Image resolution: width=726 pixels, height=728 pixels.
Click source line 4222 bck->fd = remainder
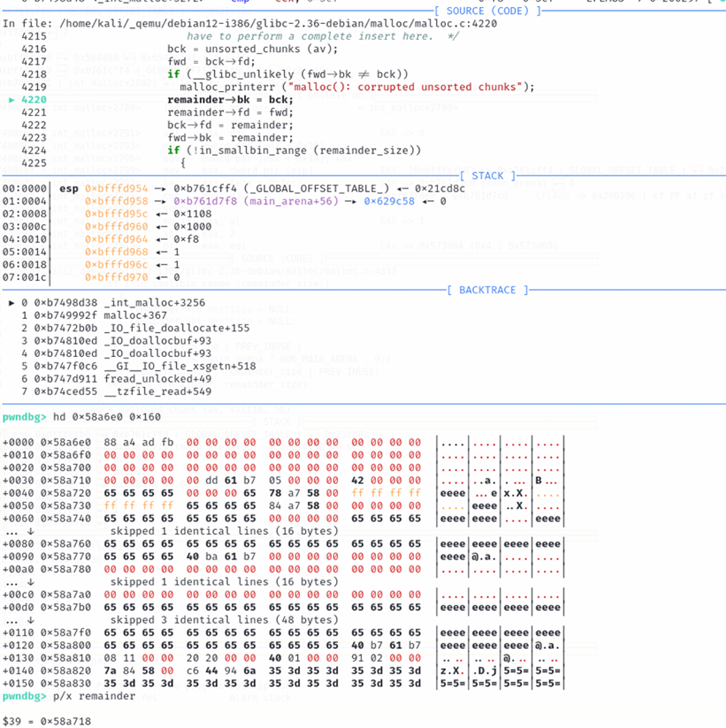click(x=230, y=125)
